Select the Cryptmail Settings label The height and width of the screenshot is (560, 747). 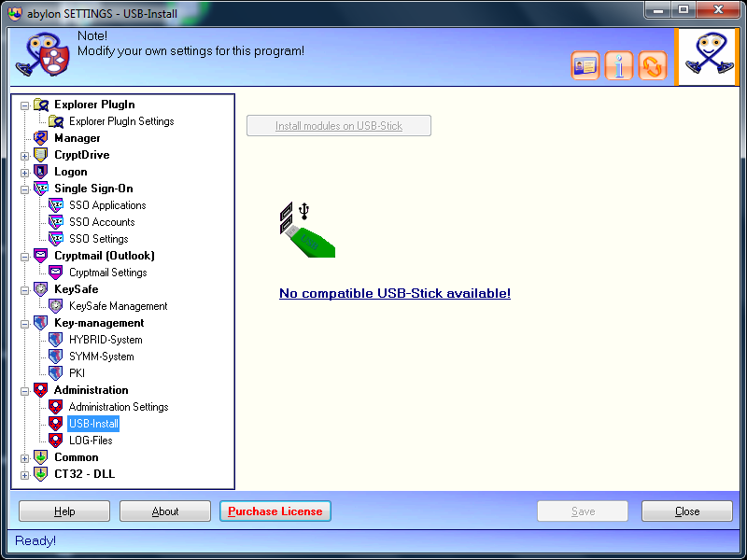tap(108, 273)
